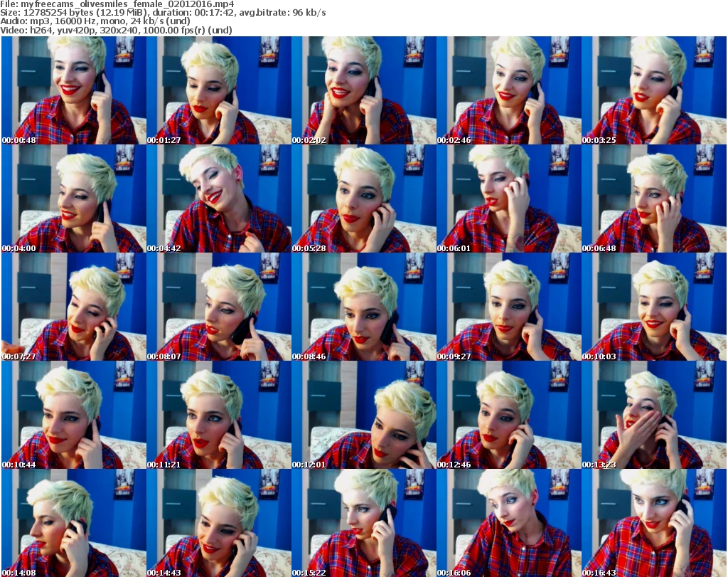Select the thumbnail stamped 00:01:27
This screenshot has height=577, width=728.
coord(219,90)
